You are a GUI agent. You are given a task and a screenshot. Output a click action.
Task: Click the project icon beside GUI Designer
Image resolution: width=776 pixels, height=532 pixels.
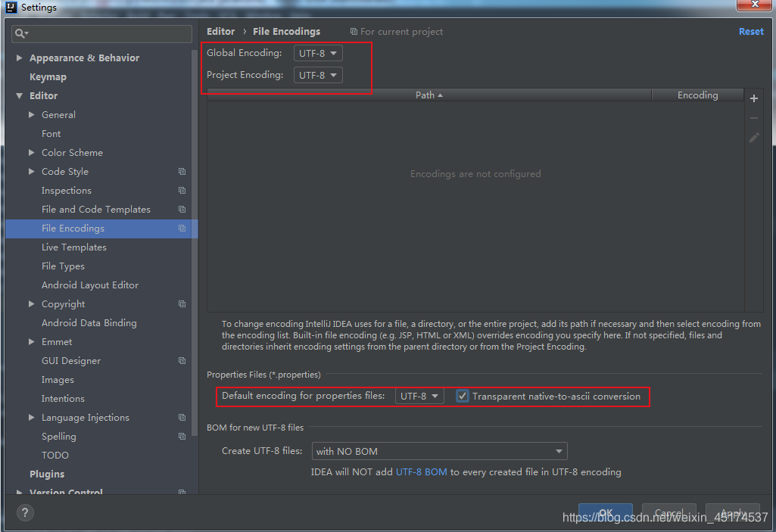click(x=182, y=361)
